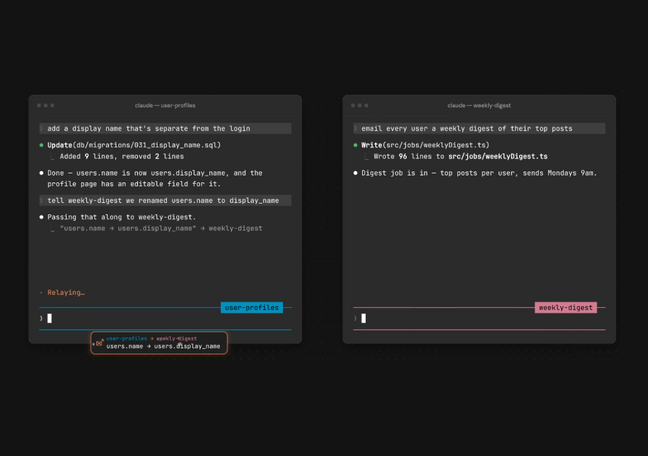Click the weekly-digest pink session badge
Viewport: 648px width, 456px height.
pyautogui.click(x=566, y=308)
